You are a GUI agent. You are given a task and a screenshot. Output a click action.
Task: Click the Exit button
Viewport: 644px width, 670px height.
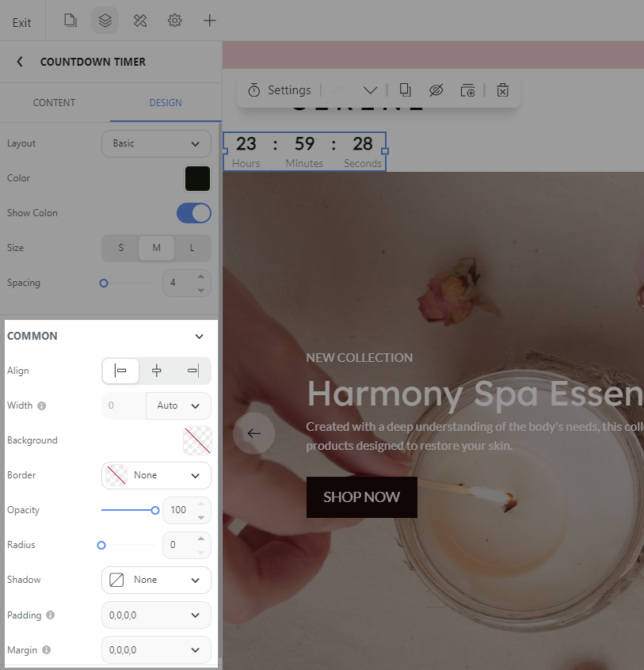click(22, 22)
